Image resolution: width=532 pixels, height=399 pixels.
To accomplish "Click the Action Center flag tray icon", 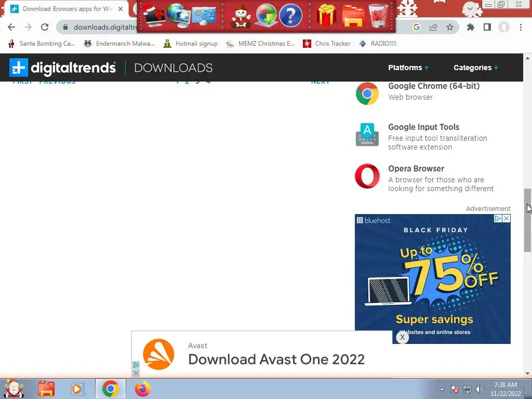I will point(455,389).
